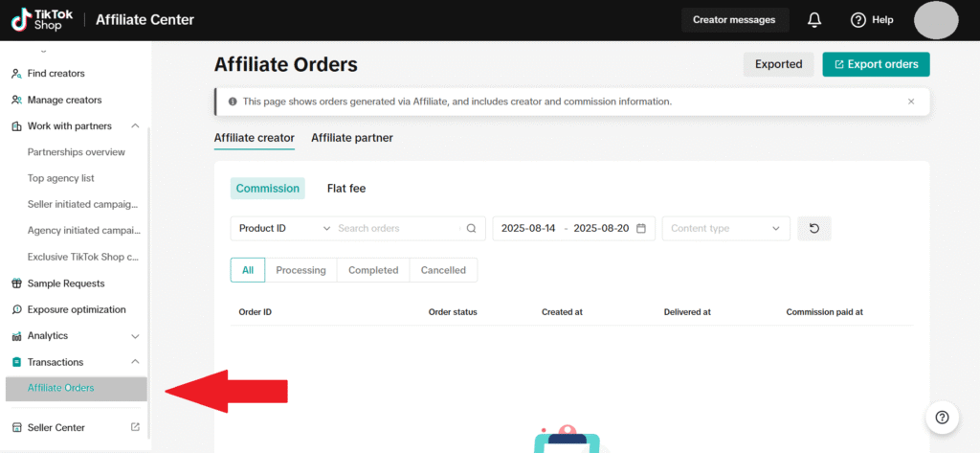Open the Product ID dropdown

[284, 228]
